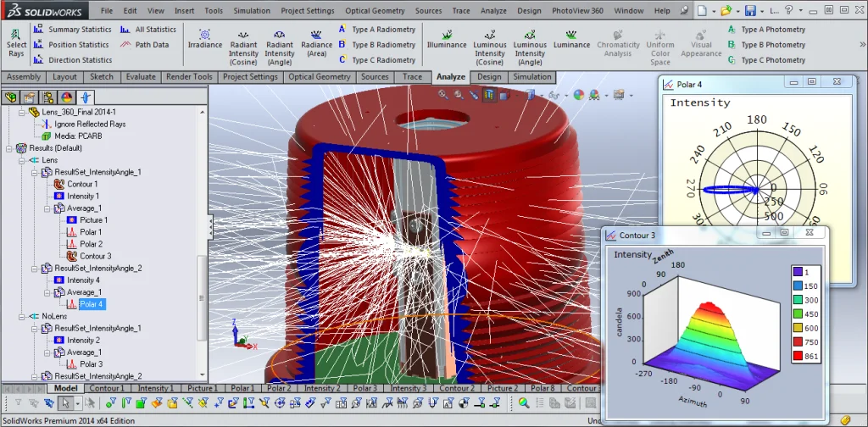The image size is (868, 427).
Task: Open the Luminance analysis
Action: pyautogui.click(x=572, y=39)
